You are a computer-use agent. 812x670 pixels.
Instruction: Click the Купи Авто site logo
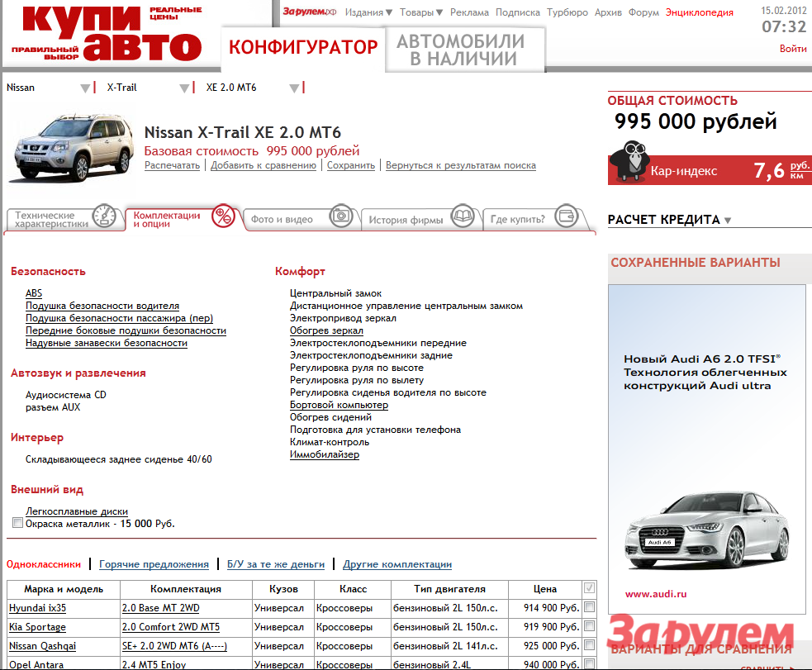pos(106,33)
